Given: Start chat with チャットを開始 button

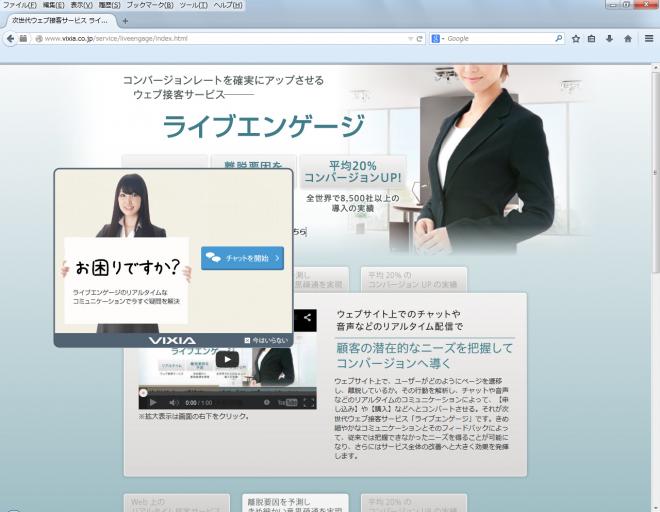Looking at the screenshot, I should (242, 258).
